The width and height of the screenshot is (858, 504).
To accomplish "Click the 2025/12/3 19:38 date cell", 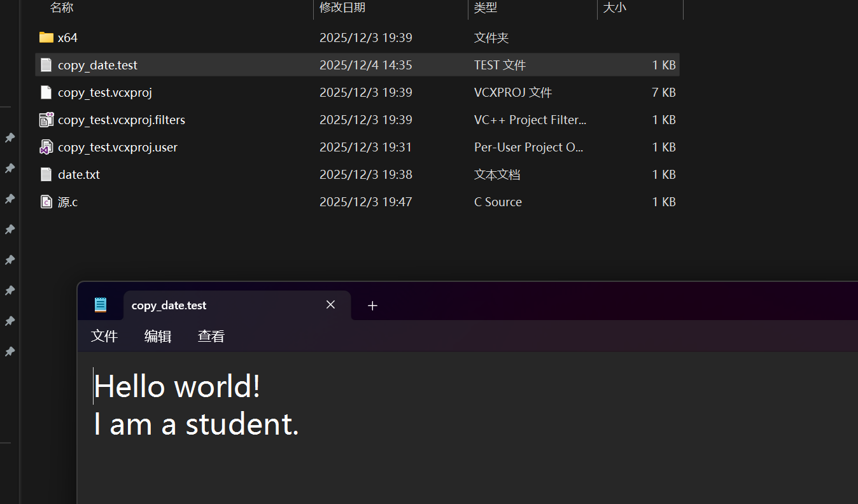I will [366, 174].
